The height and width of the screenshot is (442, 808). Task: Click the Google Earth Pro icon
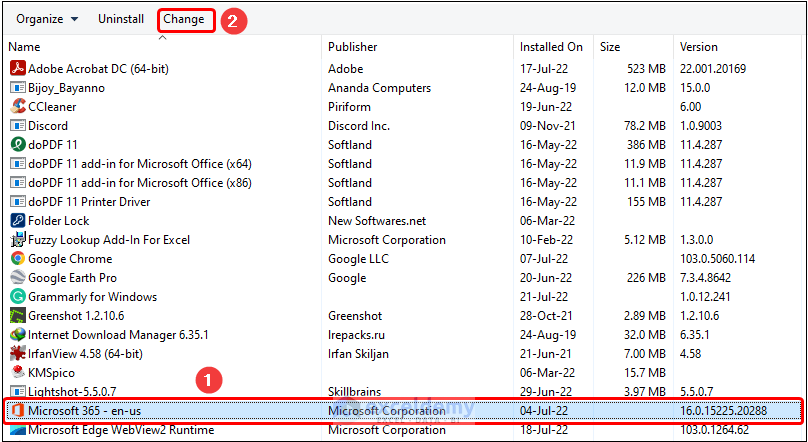[18, 278]
